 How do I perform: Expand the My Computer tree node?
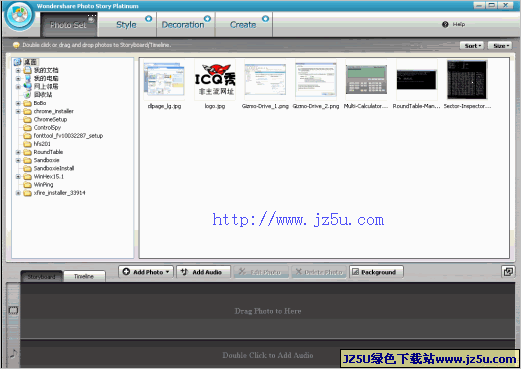coord(18,78)
